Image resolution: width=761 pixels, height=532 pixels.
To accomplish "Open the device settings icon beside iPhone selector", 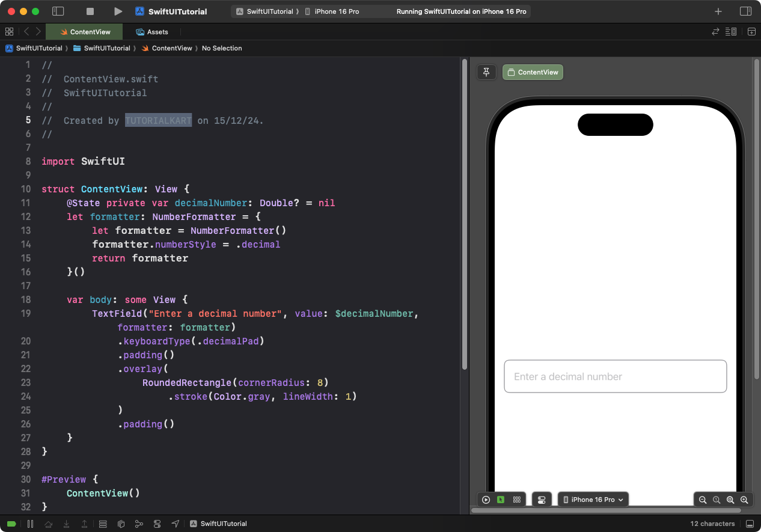I will click(541, 499).
